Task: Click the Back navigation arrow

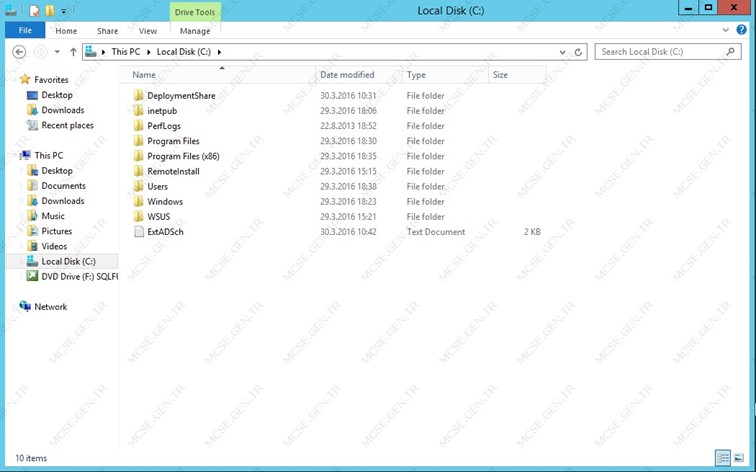Action: [19, 52]
